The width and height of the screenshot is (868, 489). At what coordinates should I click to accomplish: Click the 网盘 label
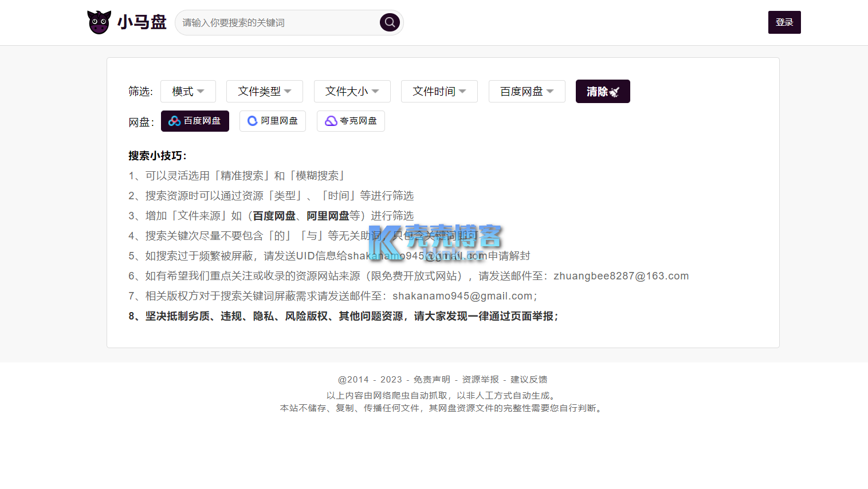pos(141,123)
